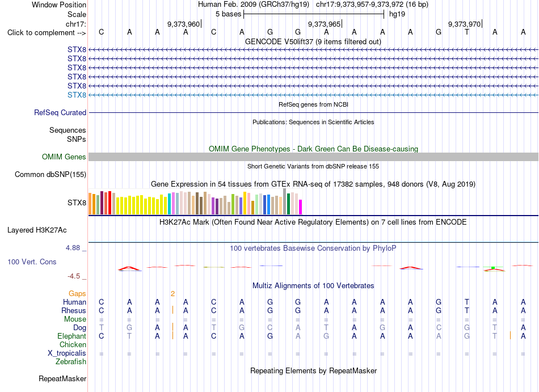539x392 pixels.
Task: Click the orange '2' in the Gaps row
Action: (x=172, y=293)
